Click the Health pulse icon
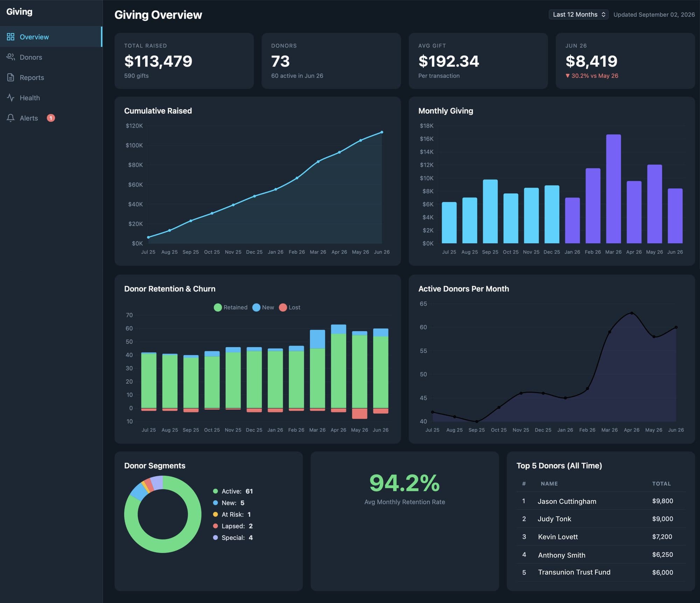 10,98
